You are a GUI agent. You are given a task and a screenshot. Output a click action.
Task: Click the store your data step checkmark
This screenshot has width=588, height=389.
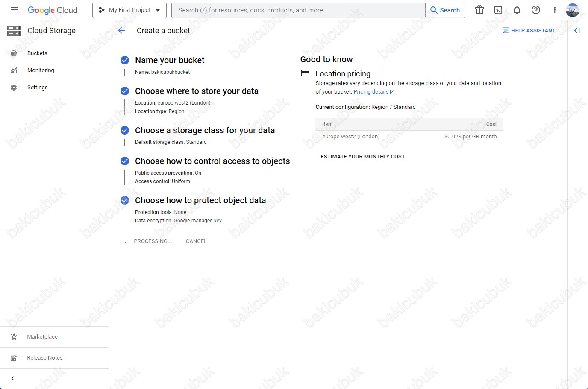pos(125,91)
